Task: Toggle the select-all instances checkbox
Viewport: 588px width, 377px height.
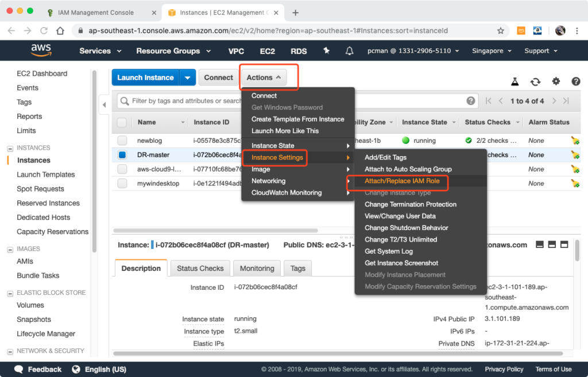Action: (x=122, y=122)
